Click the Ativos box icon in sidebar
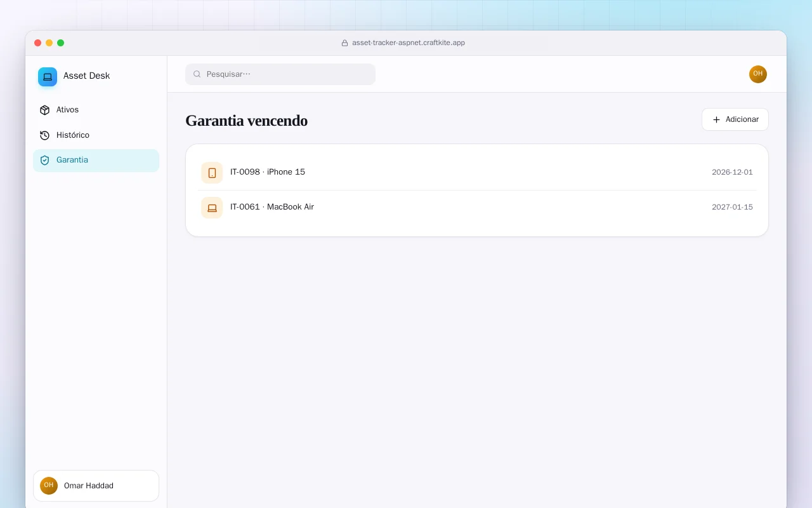812x508 pixels. (44, 110)
